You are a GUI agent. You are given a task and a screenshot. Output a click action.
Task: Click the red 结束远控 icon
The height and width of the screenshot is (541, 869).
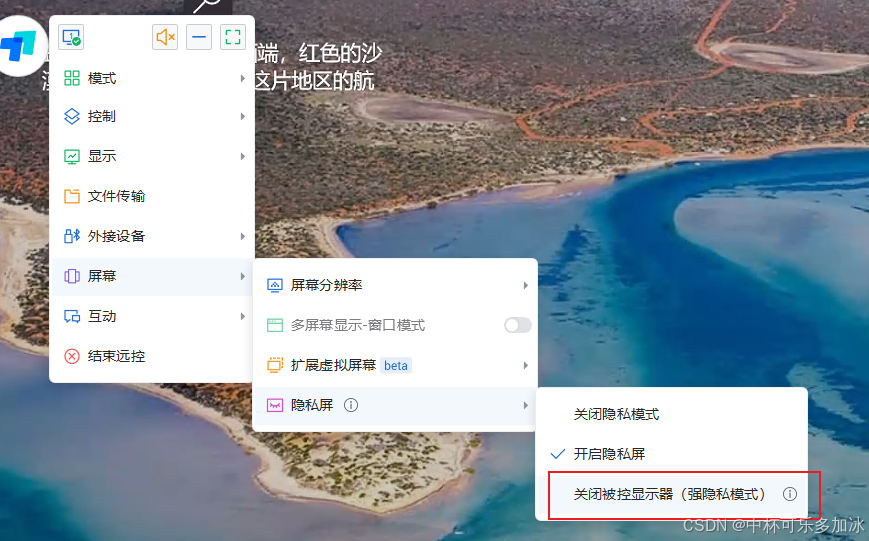tap(71, 356)
